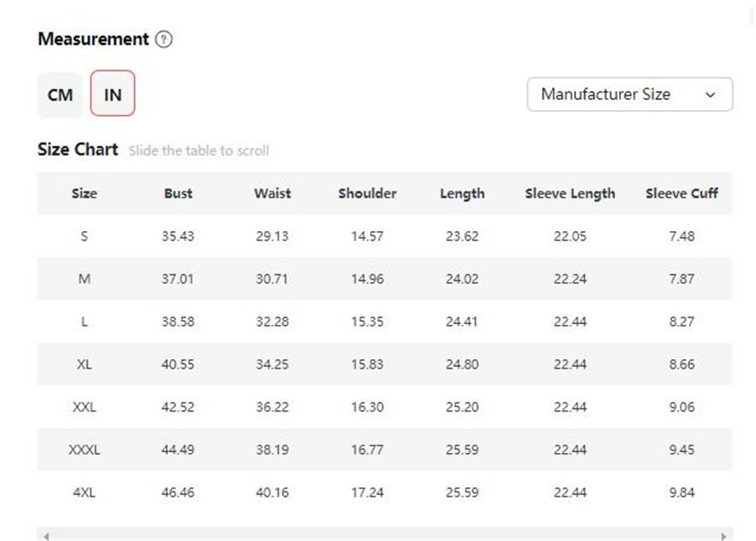Select the M size row label

coord(85,279)
